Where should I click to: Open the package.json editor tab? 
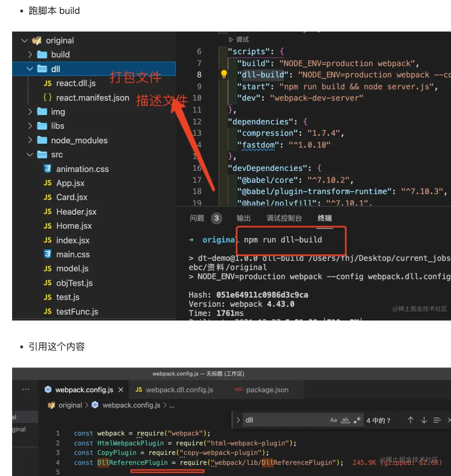click(267, 390)
